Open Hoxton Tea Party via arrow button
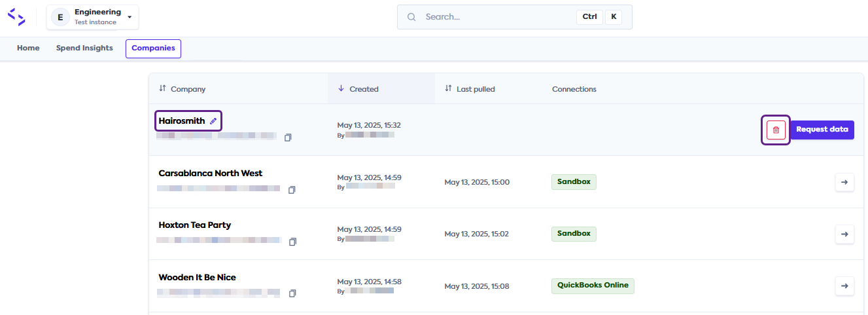 tap(844, 234)
